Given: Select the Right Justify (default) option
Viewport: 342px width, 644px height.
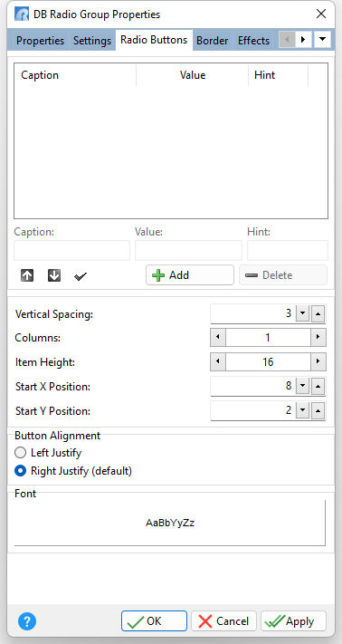Looking at the screenshot, I should [73, 471].
